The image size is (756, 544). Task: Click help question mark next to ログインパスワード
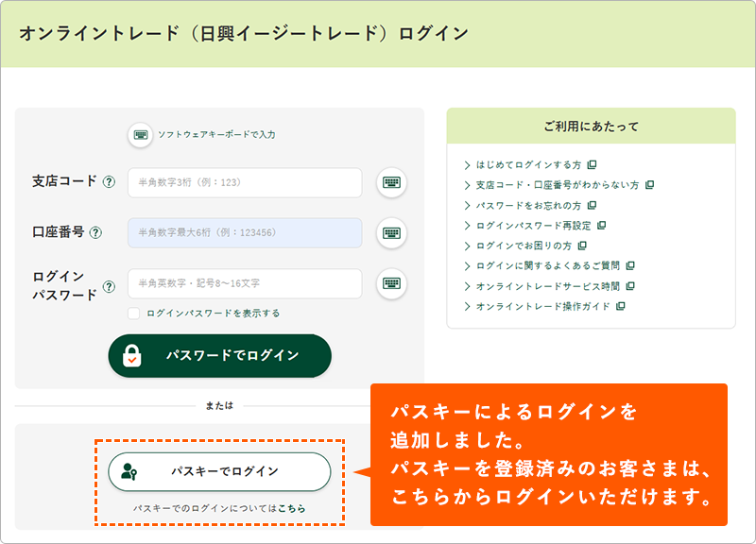[x=110, y=285]
